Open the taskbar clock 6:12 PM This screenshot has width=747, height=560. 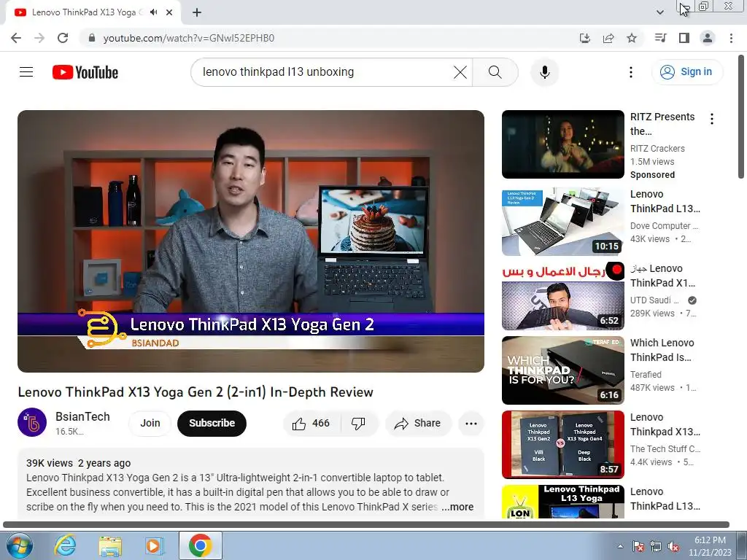point(710,546)
